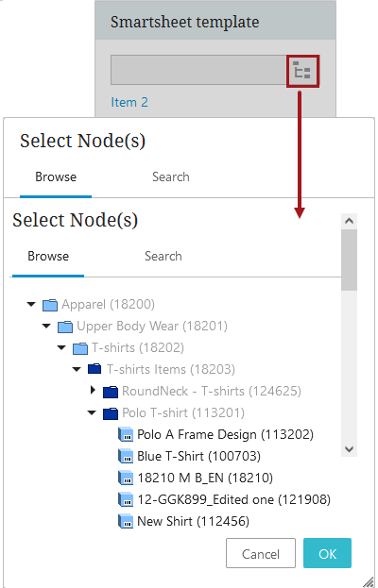Click the Upper Body Wear folder icon

(x=65, y=327)
